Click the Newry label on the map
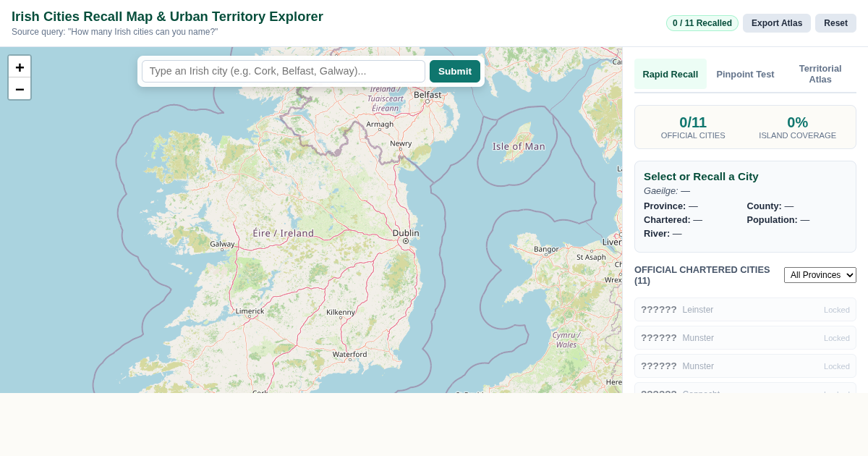The image size is (868, 456). pyautogui.click(x=401, y=143)
